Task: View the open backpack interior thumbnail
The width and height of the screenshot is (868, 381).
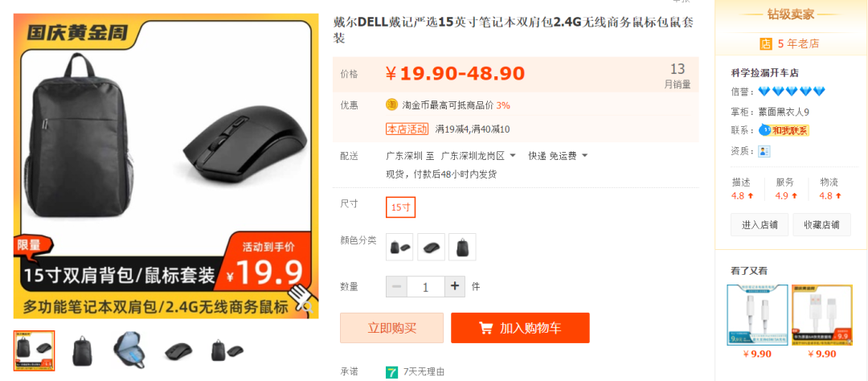Action: point(130,350)
